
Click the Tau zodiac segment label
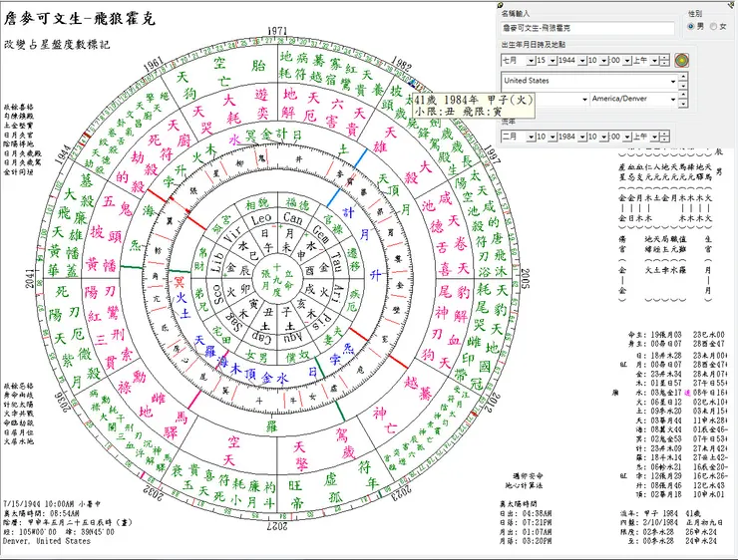[337, 261]
